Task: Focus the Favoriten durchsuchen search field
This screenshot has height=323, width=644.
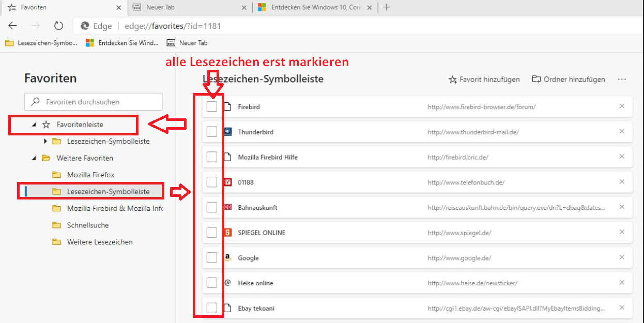Action: (x=94, y=102)
